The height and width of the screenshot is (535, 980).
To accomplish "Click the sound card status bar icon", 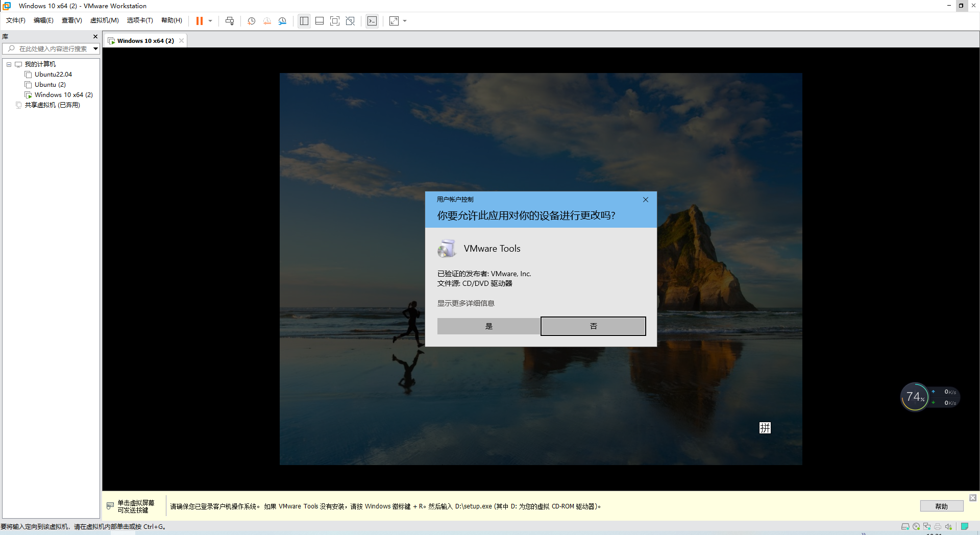I will (x=948, y=527).
